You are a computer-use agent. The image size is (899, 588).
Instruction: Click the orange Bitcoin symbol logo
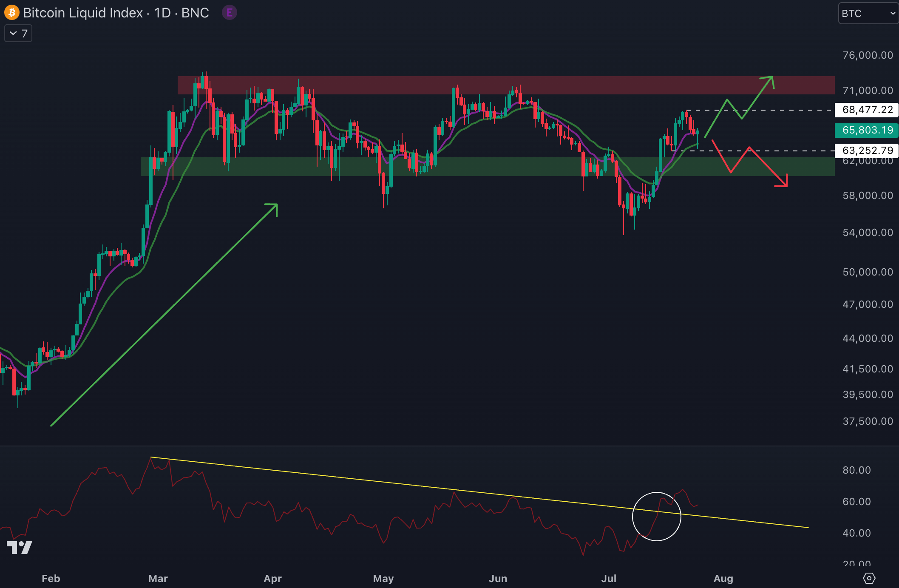11,13
